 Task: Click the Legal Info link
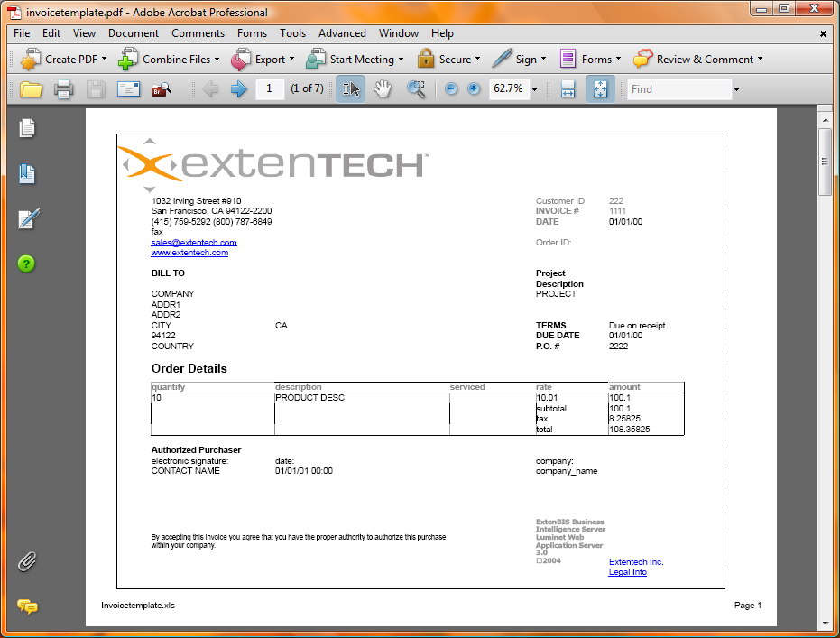click(x=627, y=572)
